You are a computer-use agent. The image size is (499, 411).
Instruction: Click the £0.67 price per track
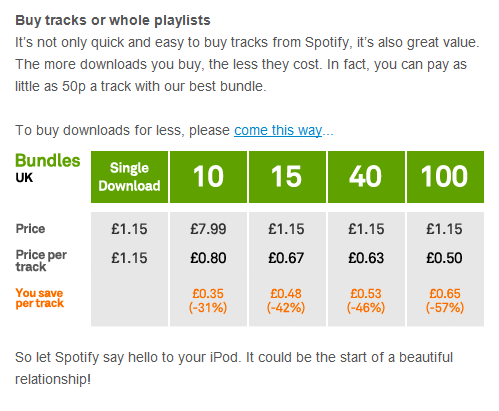coord(286,258)
